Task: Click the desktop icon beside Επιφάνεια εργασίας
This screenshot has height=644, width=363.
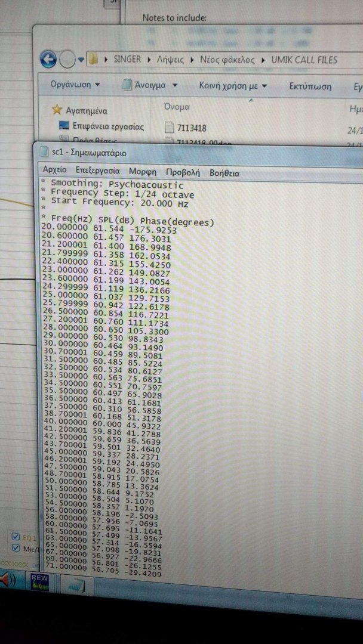Action: [x=64, y=125]
